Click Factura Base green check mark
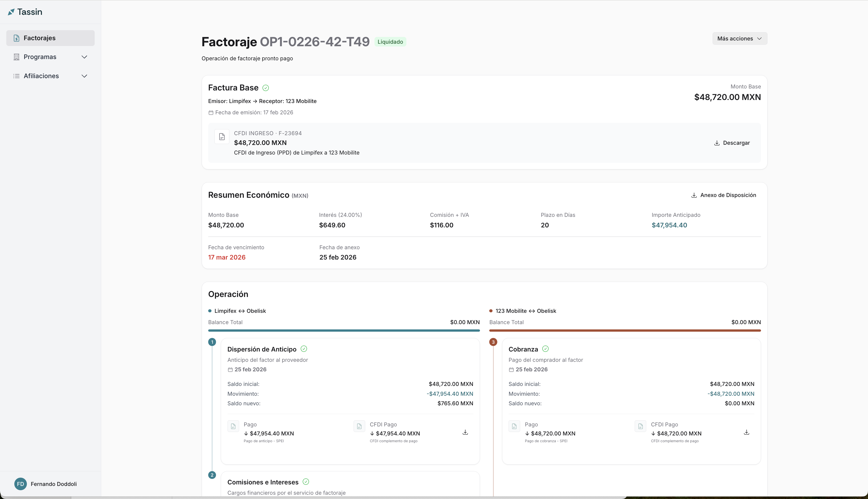This screenshot has height=499, width=868. coord(265,88)
